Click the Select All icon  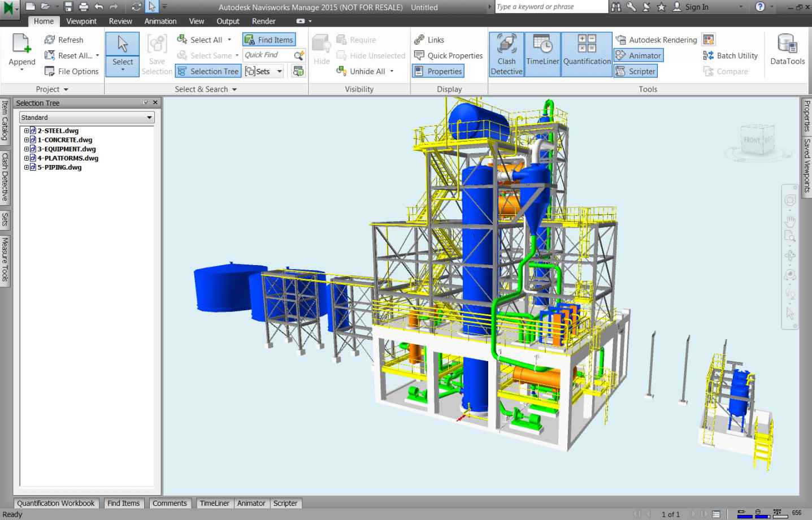coord(182,40)
